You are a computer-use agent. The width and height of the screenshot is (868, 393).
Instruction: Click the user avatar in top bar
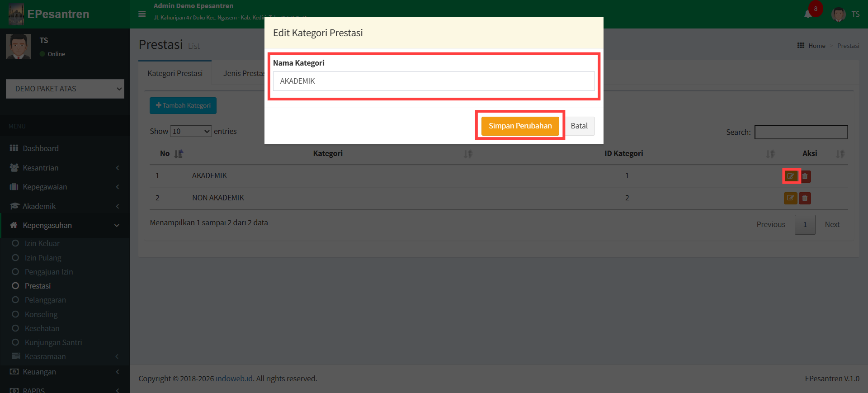pyautogui.click(x=839, y=14)
